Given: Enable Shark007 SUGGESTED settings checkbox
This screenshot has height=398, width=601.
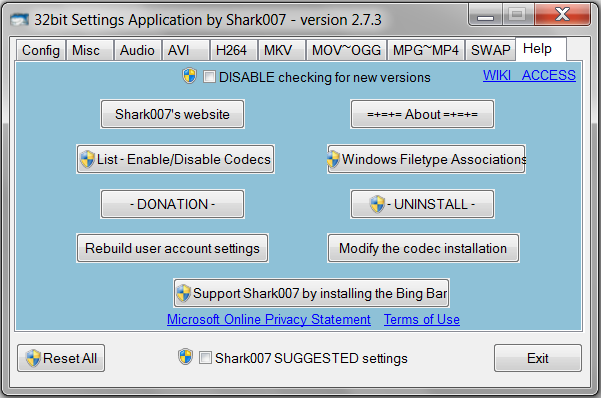Looking at the screenshot, I should (205, 358).
